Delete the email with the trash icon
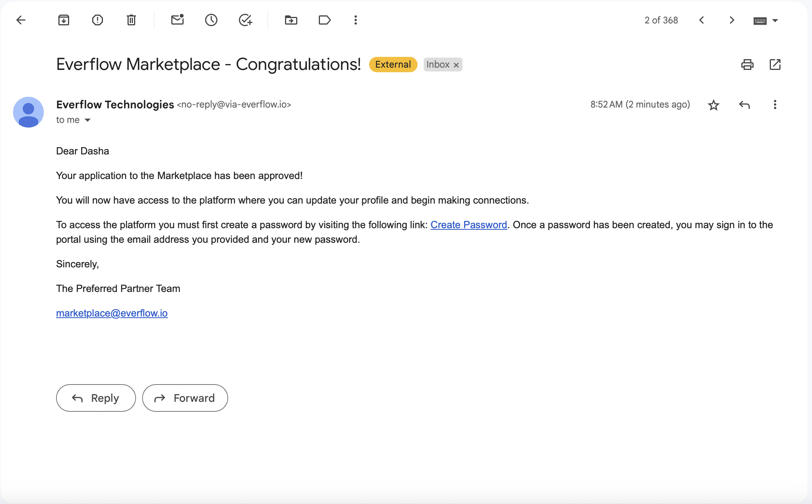812x504 pixels. click(131, 20)
